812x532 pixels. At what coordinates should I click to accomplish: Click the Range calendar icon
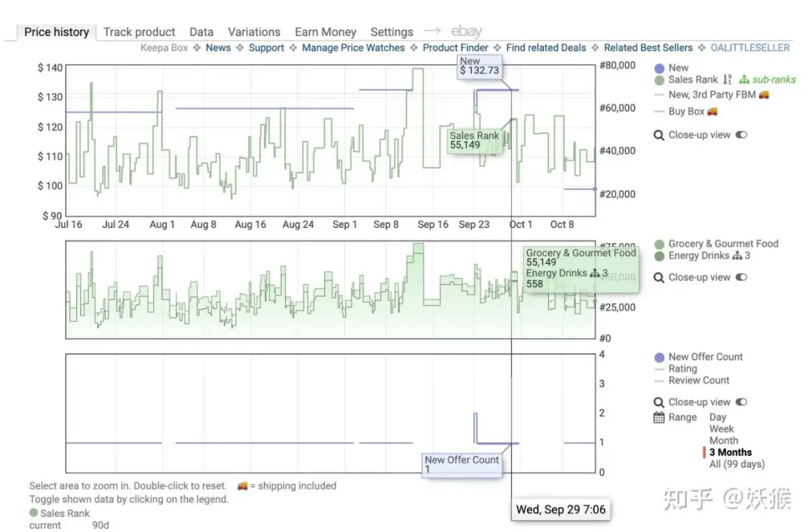(659, 417)
